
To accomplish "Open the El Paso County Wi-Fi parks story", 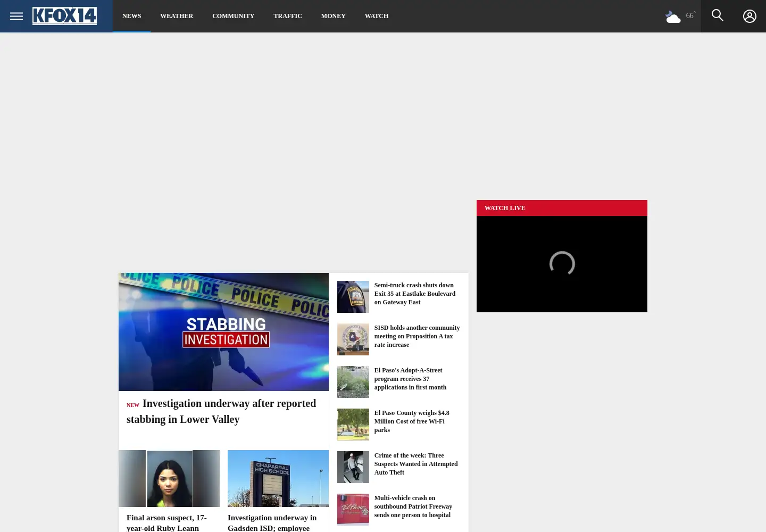I will (413, 421).
